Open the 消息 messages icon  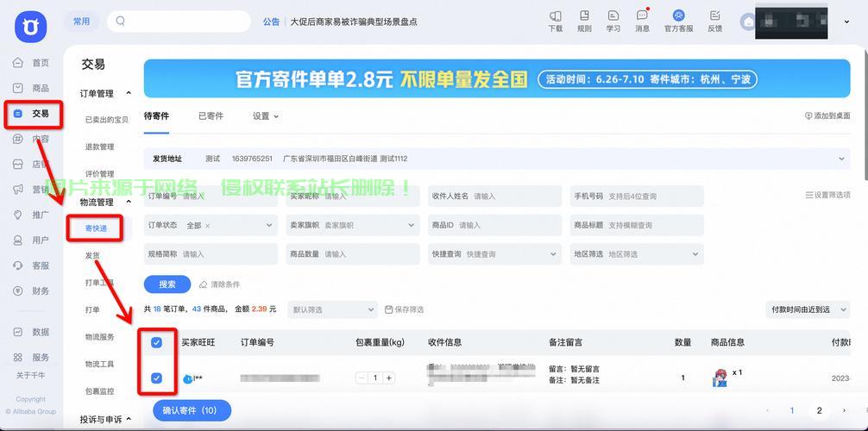(x=642, y=21)
